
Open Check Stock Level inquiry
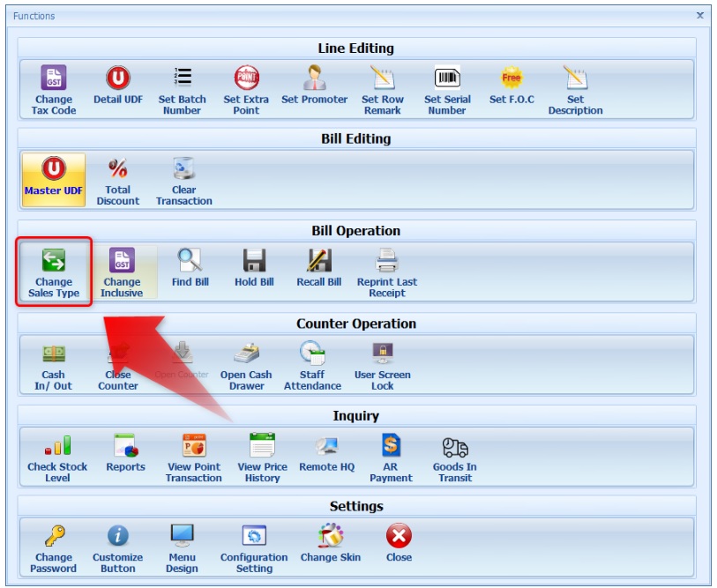(57, 448)
